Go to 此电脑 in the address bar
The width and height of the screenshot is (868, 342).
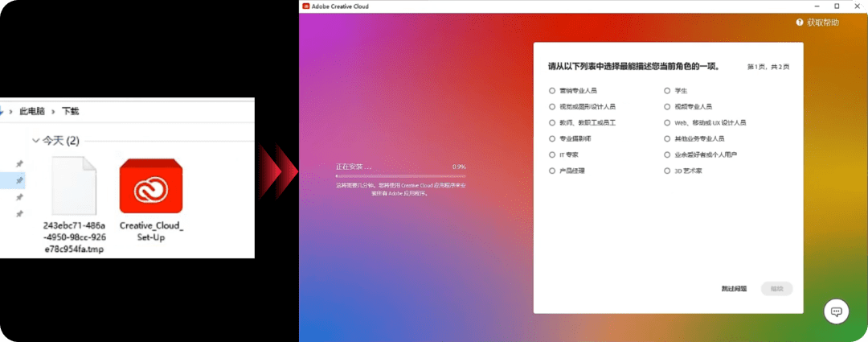32,111
